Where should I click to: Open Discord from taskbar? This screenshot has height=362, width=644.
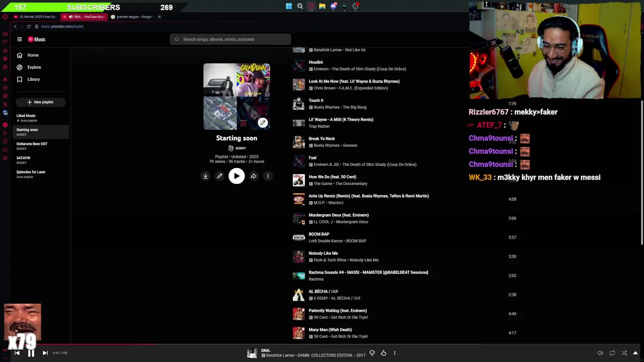click(333, 6)
